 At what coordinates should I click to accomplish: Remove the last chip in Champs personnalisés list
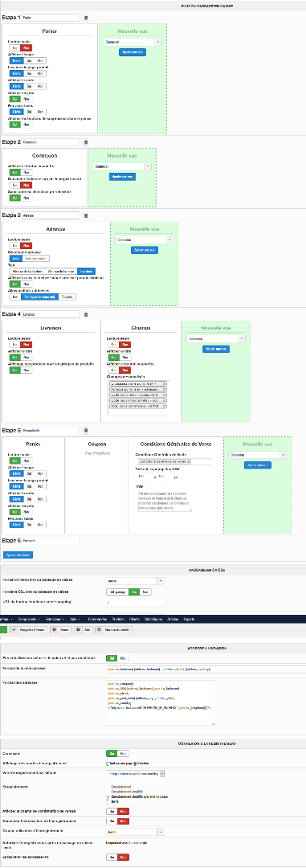[165, 406]
